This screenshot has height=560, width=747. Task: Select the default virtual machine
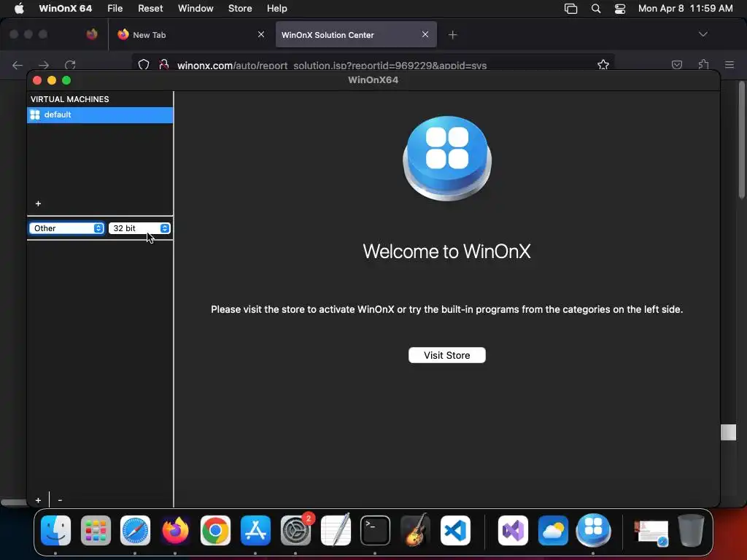point(100,114)
